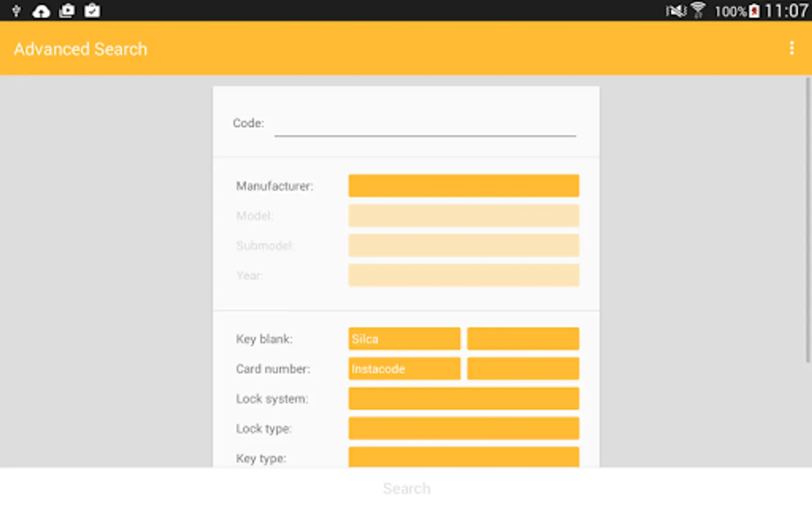The width and height of the screenshot is (812, 508).
Task: Open the Manufacturer dropdown
Action: coord(464,186)
